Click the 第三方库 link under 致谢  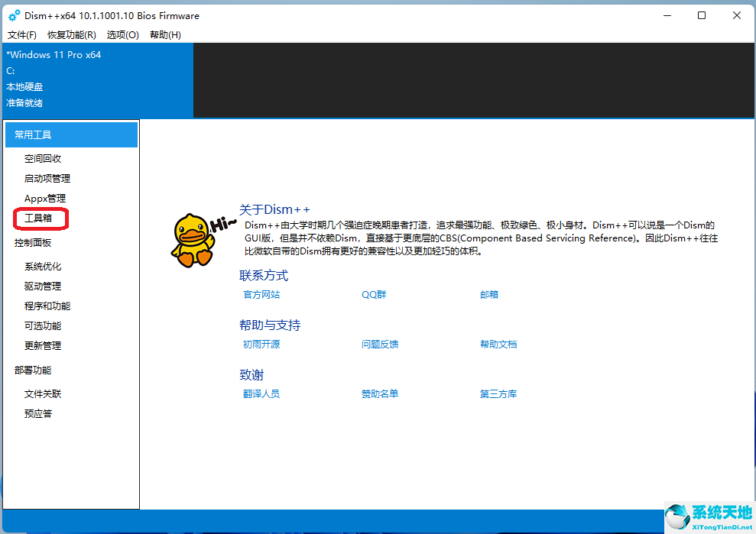click(498, 393)
